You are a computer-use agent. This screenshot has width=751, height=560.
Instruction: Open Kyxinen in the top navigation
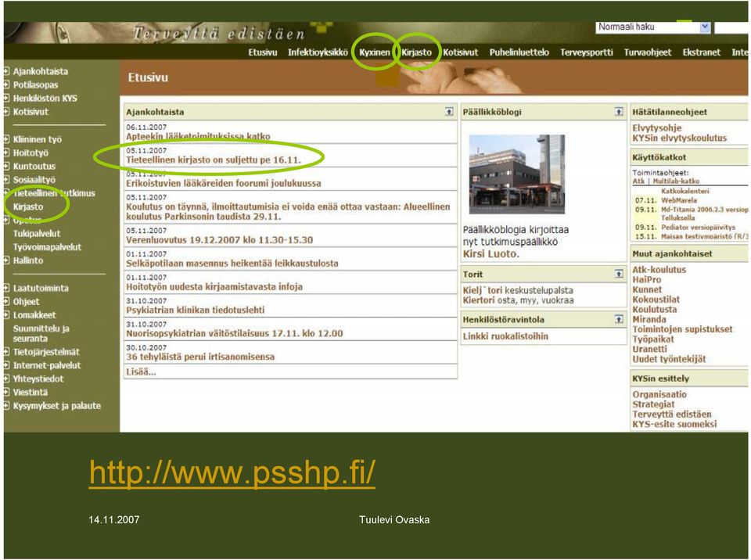click(375, 52)
